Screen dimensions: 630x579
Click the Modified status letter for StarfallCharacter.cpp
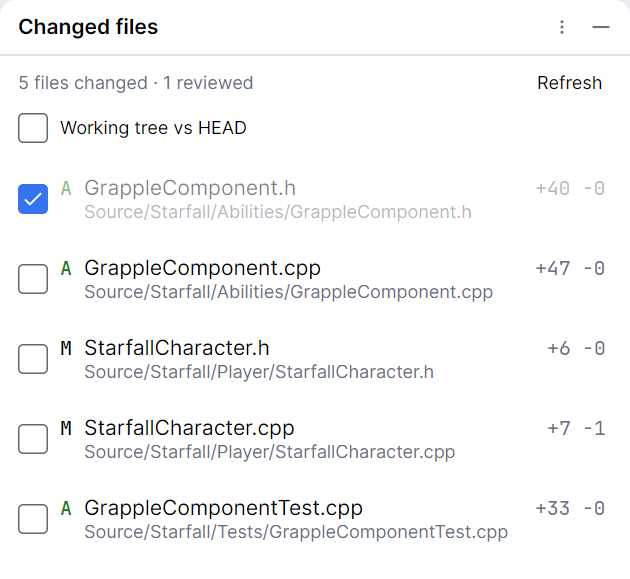click(66, 428)
